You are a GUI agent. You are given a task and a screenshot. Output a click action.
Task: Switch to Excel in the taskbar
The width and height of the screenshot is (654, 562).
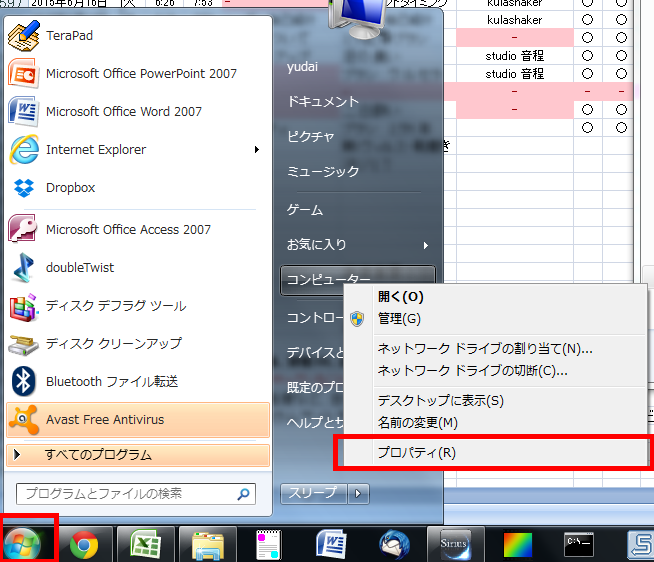146,544
